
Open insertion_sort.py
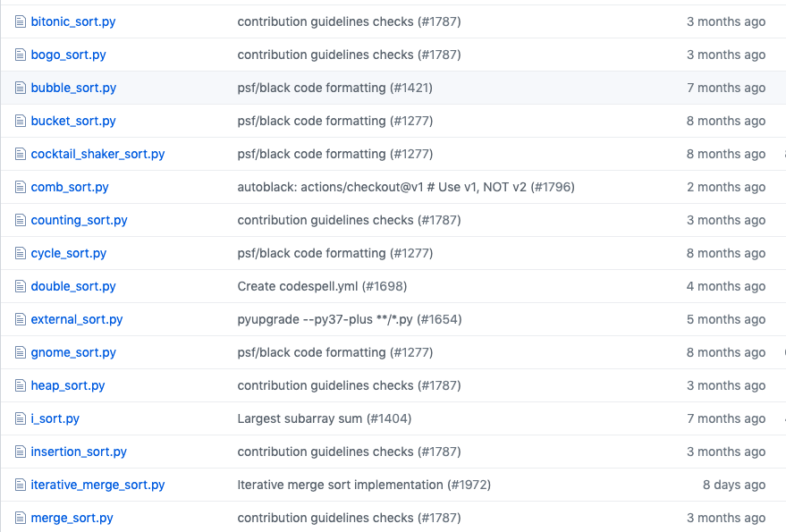(x=79, y=452)
